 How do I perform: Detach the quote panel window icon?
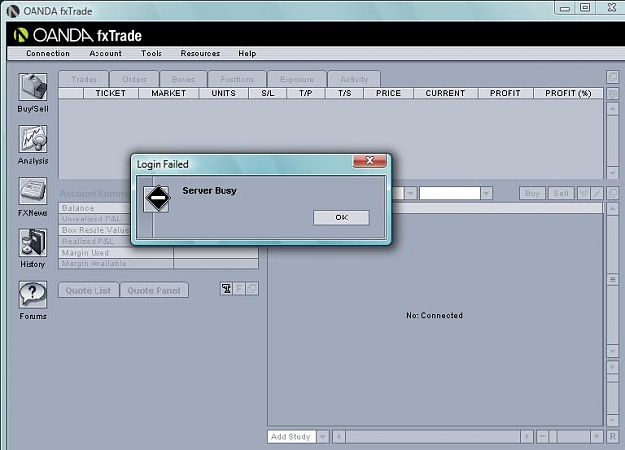[252, 289]
